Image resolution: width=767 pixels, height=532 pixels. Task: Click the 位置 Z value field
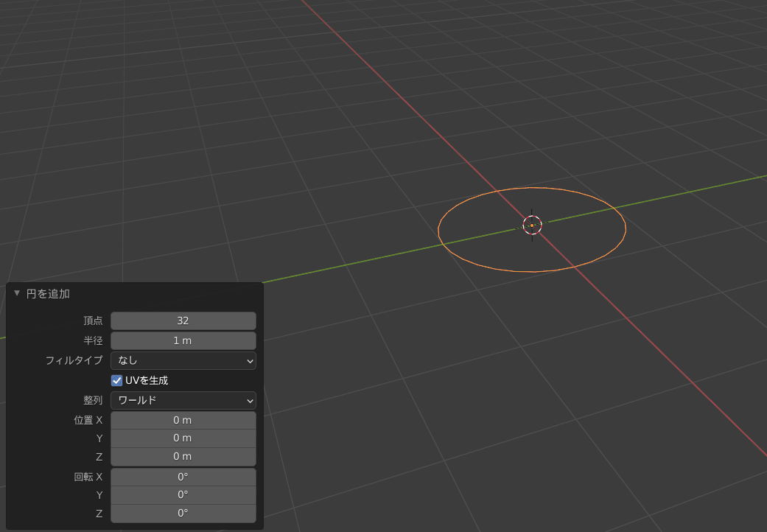pyautogui.click(x=183, y=457)
